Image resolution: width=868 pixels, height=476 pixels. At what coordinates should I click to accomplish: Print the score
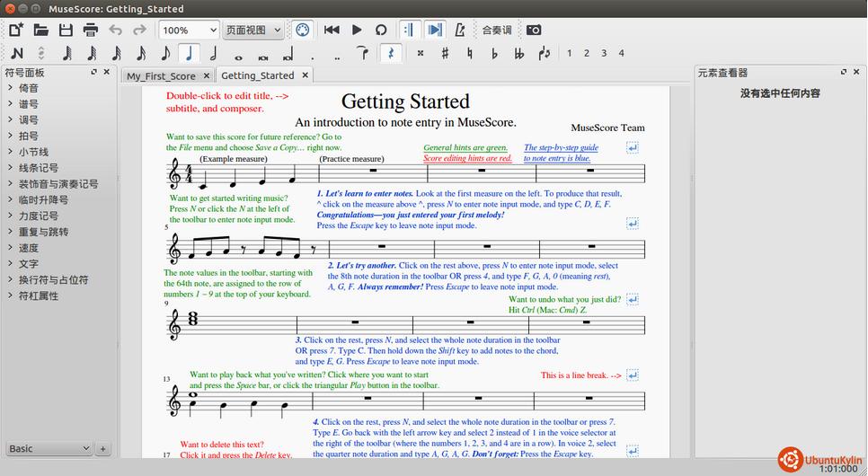click(x=90, y=30)
